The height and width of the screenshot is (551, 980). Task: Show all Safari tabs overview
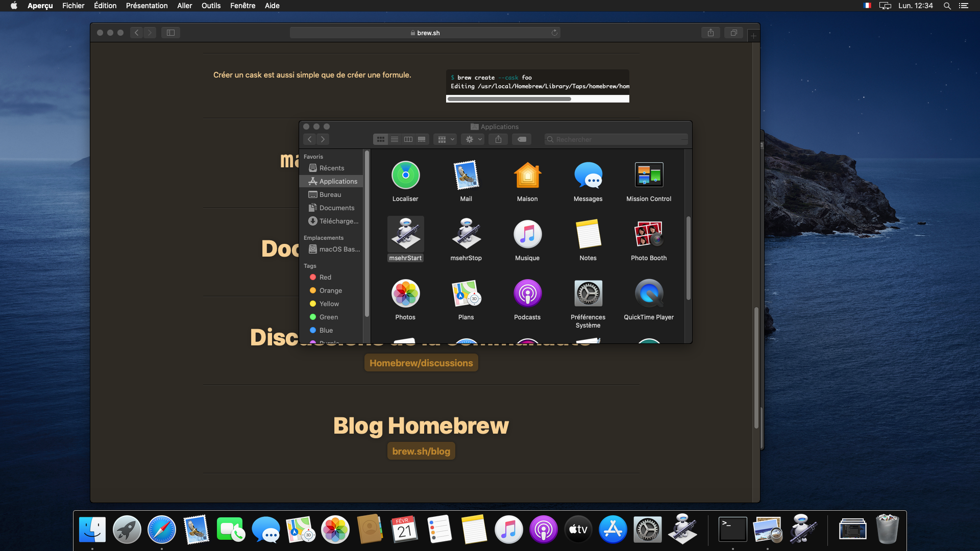733,33
